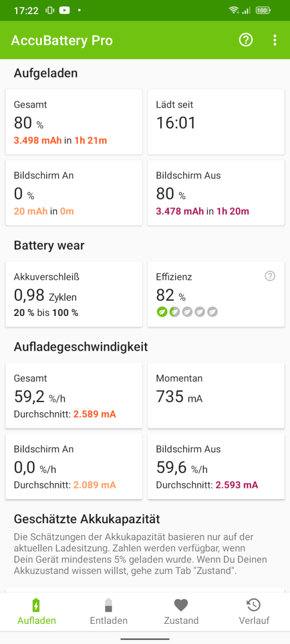Image resolution: width=290 pixels, height=644 pixels.
Task: Open the help question mark in the header
Action: click(x=246, y=40)
